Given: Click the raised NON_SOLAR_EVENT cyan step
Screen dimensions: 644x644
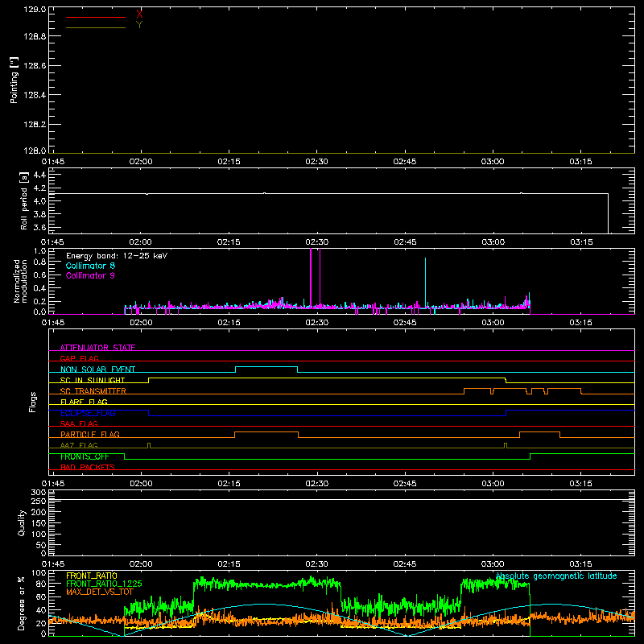Looking at the screenshot, I should [x=266, y=367].
